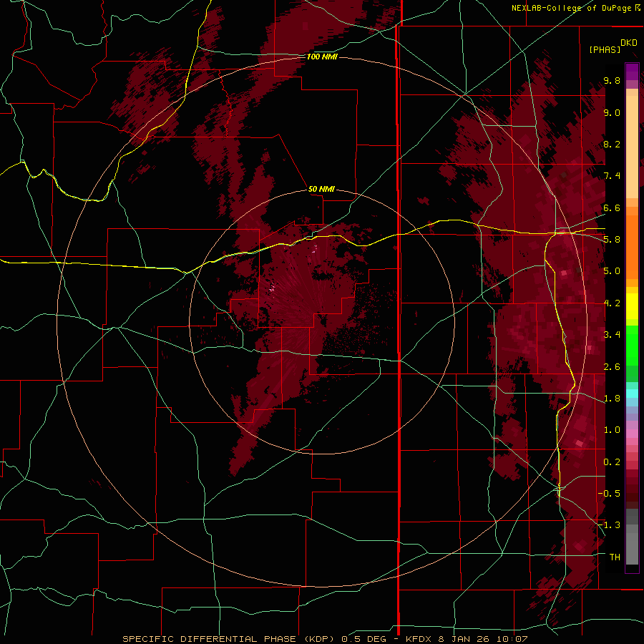The image size is (644, 644).
Task: Click the 2.6 legend value
Action: pyautogui.click(x=612, y=367)
